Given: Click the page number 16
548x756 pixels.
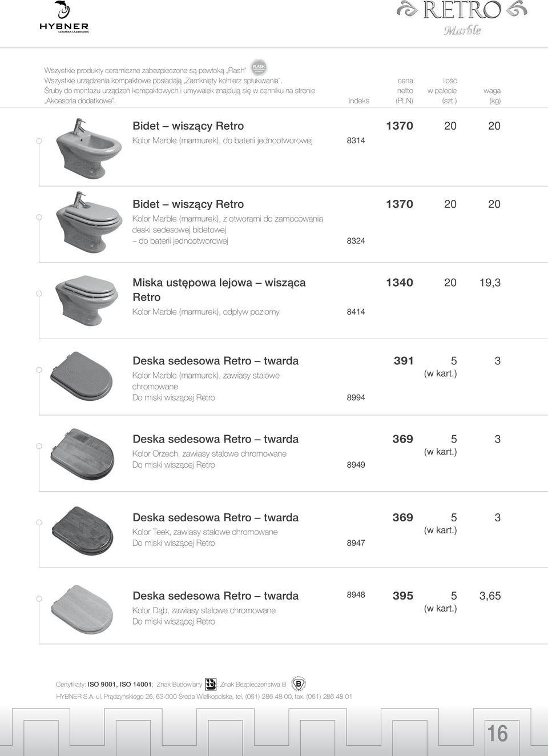Looking at the screenshot, I should [x=497, y=733].
